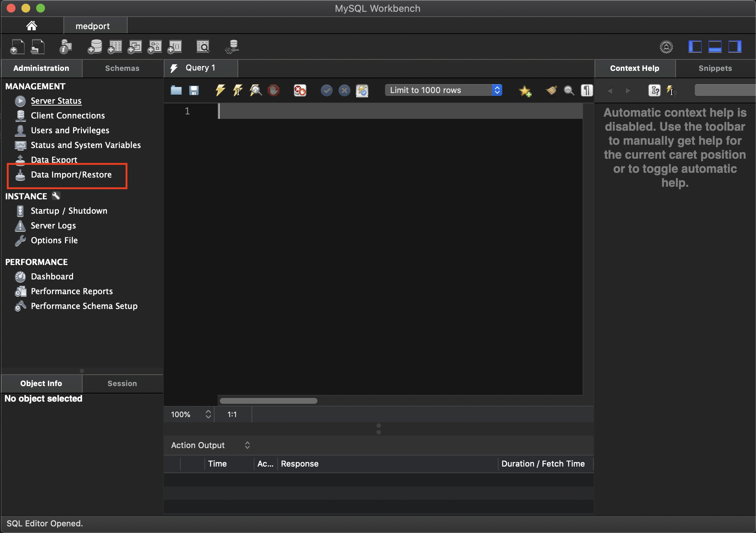This screenshot has height=533, width=756.
Task: Open Data Import/Restore
Action: point(71,175)
